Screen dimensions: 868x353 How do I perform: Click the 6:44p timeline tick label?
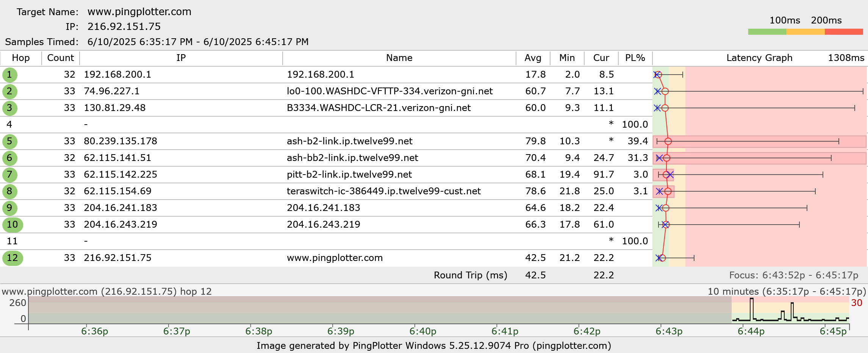(x=751, y=331)
